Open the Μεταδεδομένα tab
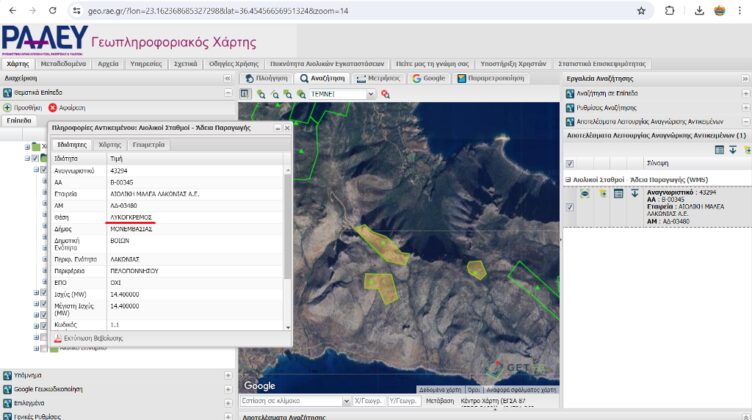The height and width of the screenshot is (420, 752). (63, 64)
